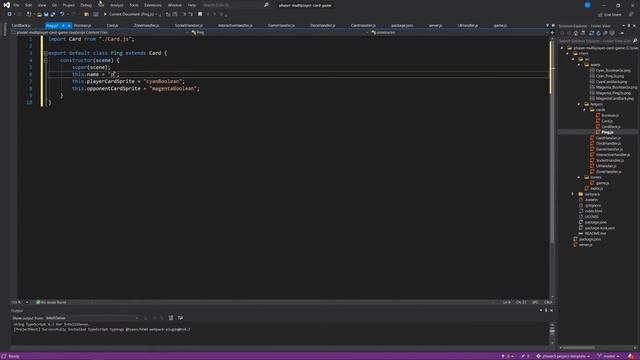Collapse the constructor code outline toggle
Viewport: 640px width, 360px height.
[x=46, y=60]
